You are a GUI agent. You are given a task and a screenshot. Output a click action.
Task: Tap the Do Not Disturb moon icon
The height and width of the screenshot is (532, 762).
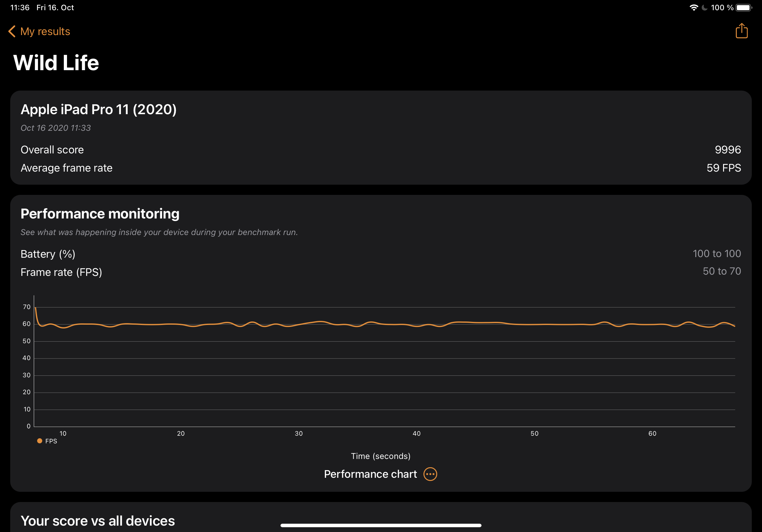click(704, 7)
